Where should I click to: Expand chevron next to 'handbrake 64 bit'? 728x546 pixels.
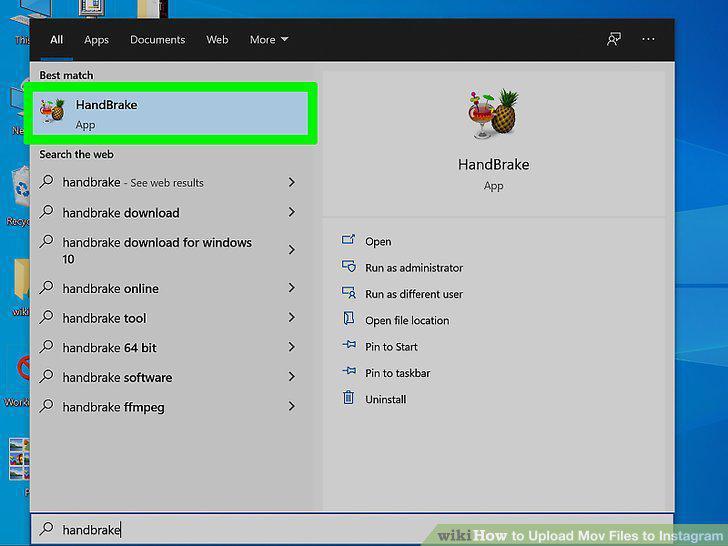coord(292,347)
